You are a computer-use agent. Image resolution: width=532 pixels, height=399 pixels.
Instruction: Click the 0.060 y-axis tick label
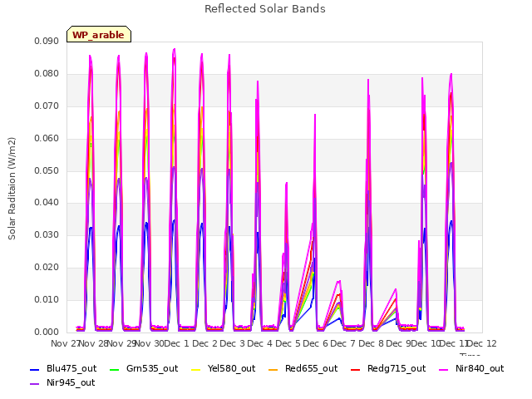(47, 139)
